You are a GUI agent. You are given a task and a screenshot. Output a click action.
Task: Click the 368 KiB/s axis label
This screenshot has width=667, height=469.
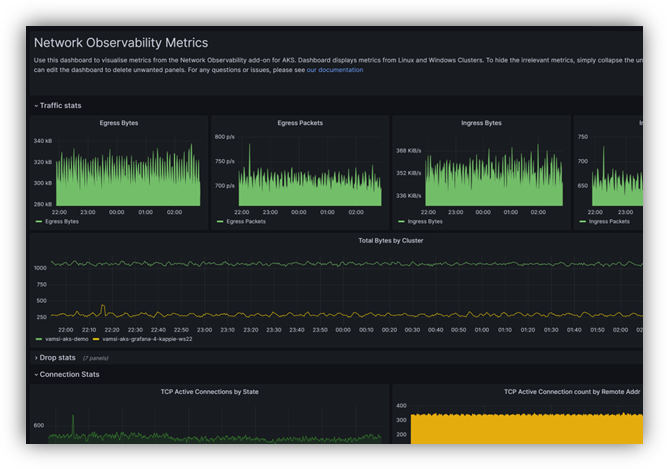coord(408,151)
